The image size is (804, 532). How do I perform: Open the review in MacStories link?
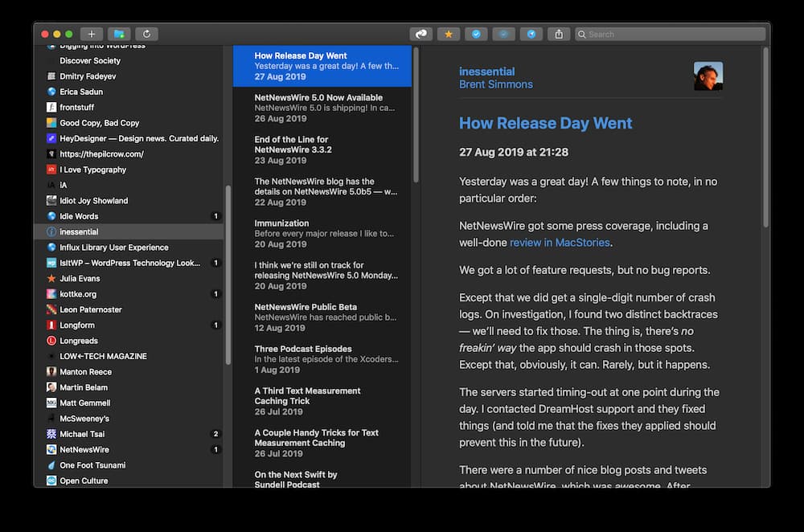pos(560,243)
